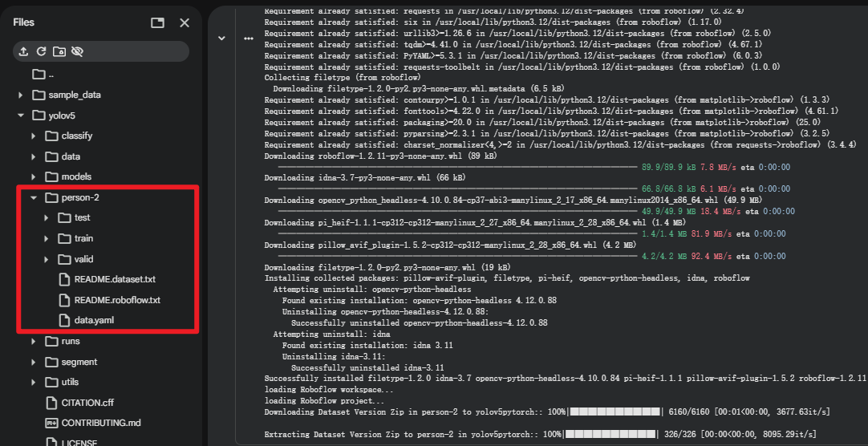Expand the train folder arrow
The height and width of the screenshot is (446, 868).
tap(47, 238)
